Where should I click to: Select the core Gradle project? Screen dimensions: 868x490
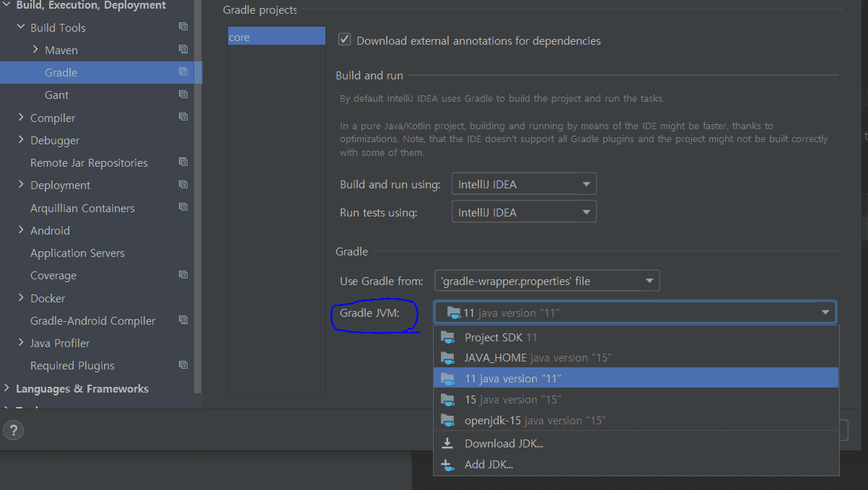240,37
